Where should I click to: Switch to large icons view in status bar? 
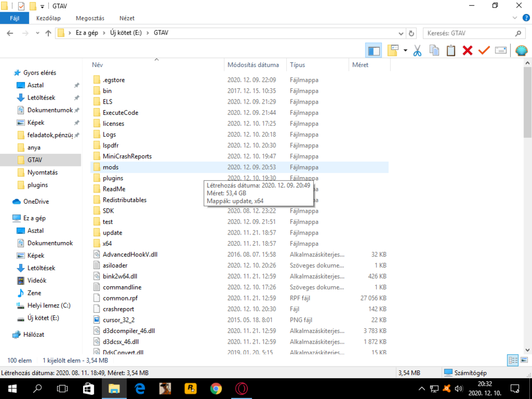point(524,360)
